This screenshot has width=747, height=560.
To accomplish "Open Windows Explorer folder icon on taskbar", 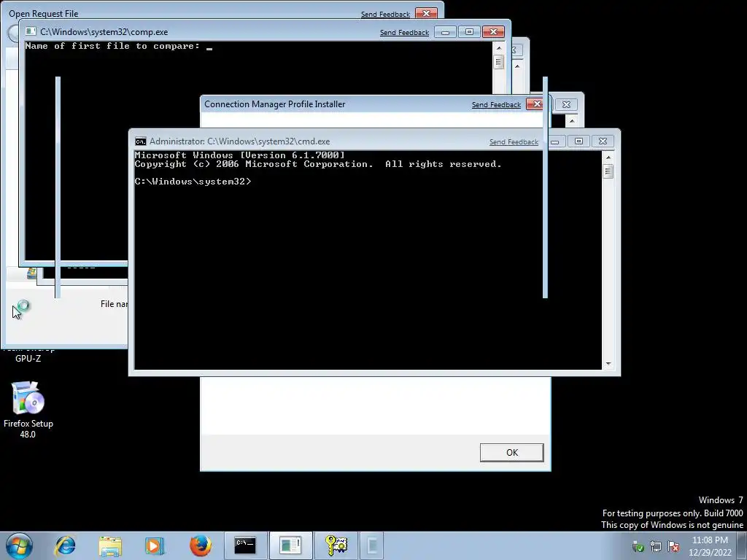I will coord(110,545).
